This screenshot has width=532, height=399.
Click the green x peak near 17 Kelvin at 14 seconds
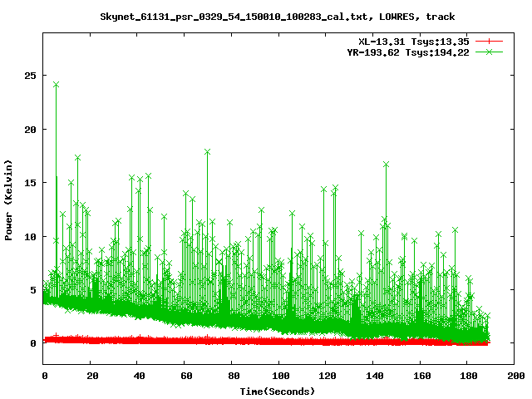pos(77,158)
